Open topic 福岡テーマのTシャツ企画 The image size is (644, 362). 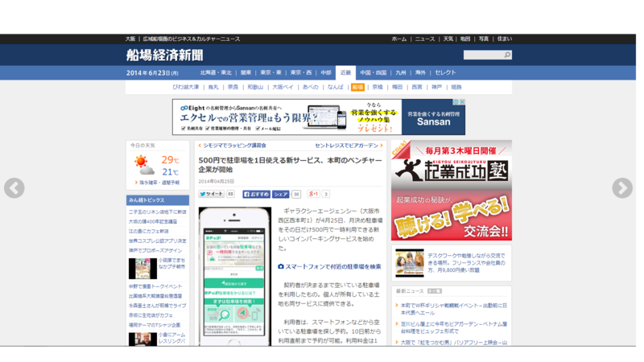coord(155,325)
